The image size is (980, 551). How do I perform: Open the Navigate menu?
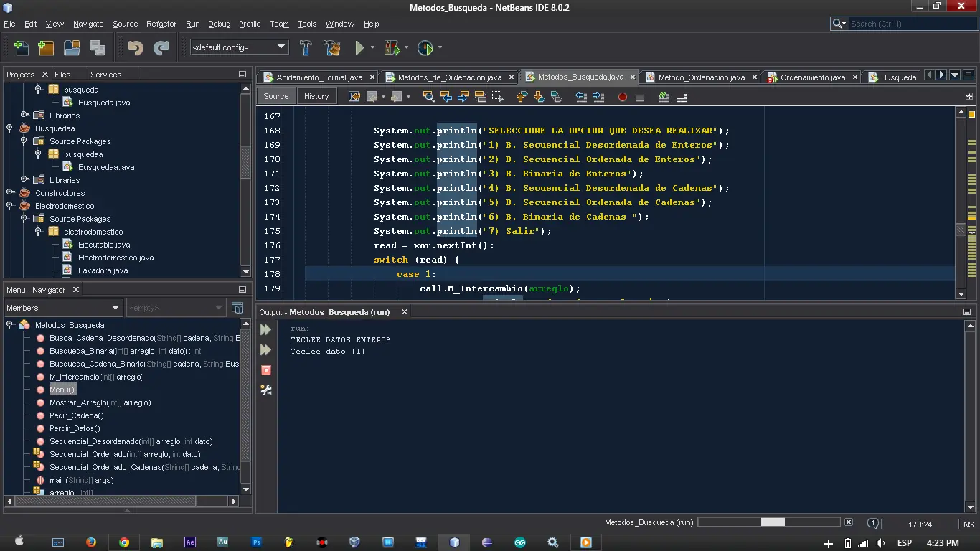pos(88,24)
